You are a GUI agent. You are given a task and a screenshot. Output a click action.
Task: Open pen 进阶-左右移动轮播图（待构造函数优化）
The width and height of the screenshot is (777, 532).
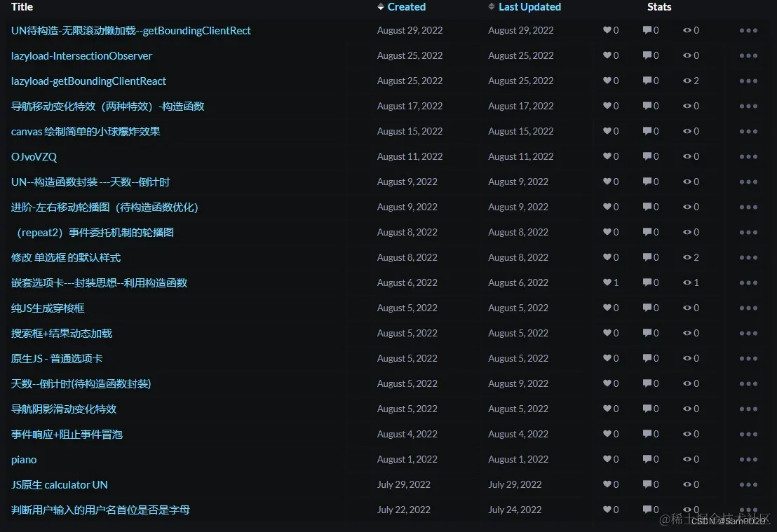click(x=104, y=207)
